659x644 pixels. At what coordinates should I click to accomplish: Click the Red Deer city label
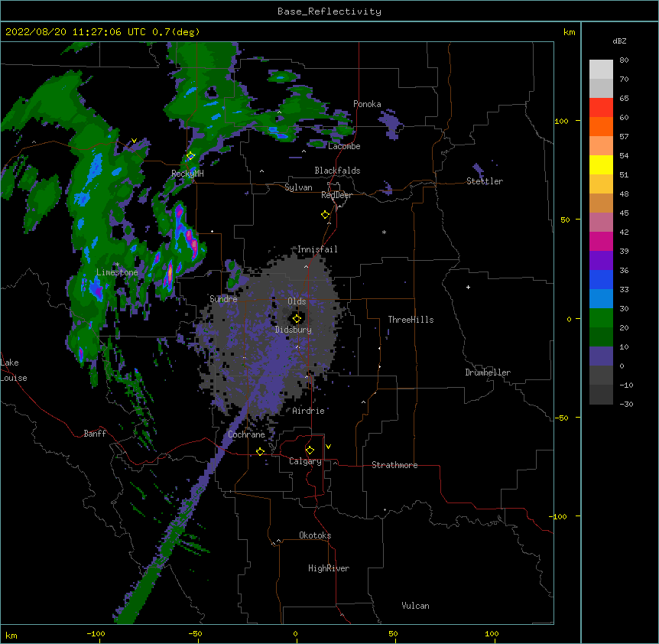pyautogui.click(x=336, y=195)
